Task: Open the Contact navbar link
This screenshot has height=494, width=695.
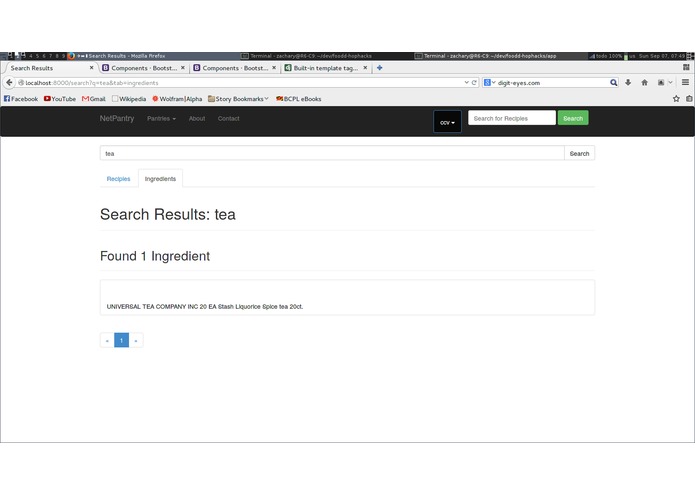Action: (228, 118)
